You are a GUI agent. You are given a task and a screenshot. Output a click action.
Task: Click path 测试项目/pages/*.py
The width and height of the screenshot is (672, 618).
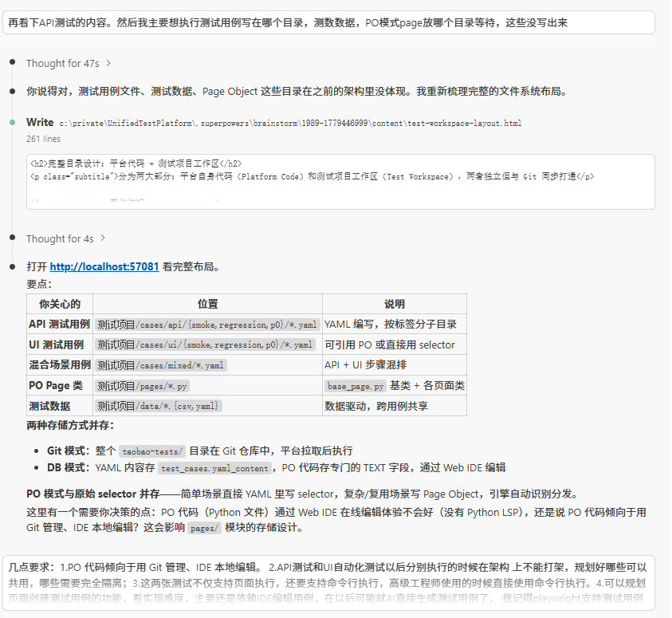[x=142, y=386]
